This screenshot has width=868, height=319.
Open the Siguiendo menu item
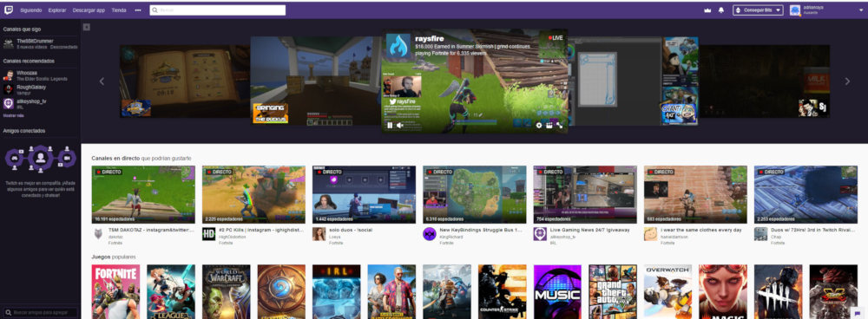coord(31,10)
